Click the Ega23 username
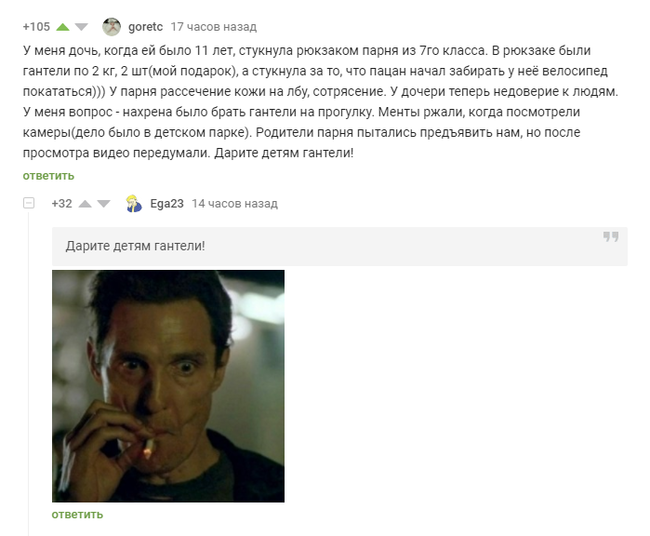The width and height of the screenshot is (650, 536). [167, 204]
